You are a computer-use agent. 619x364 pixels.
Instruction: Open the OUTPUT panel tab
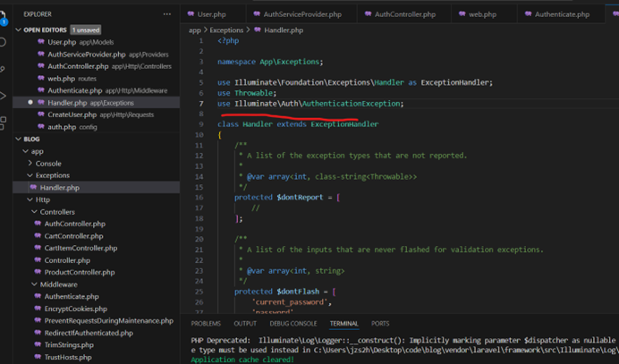point(245,324)
